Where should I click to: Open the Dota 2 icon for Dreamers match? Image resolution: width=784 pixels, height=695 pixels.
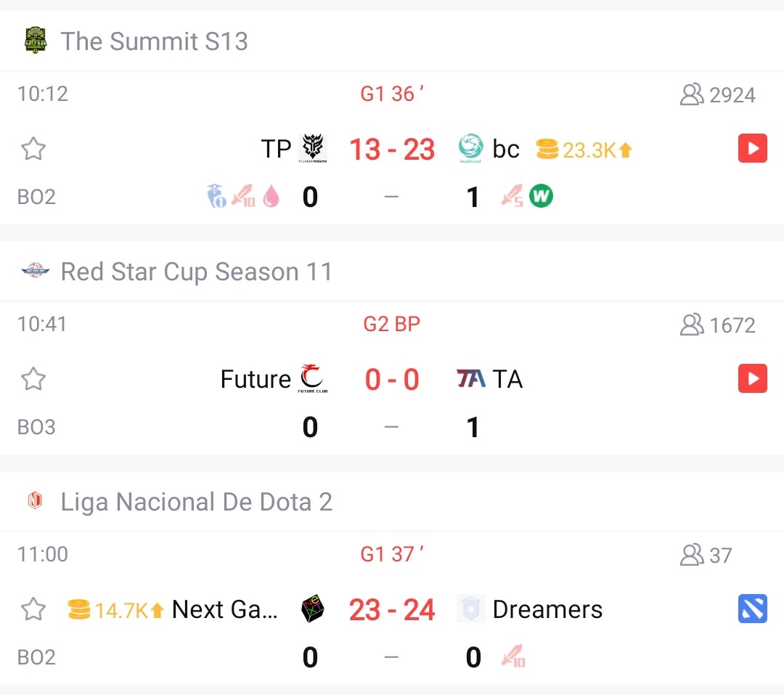point(752,609)
